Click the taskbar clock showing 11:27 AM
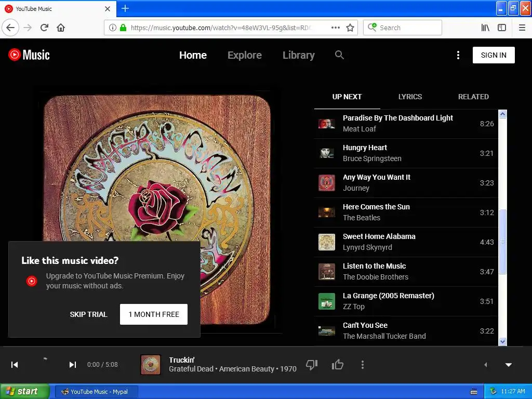The height and width of the screenshot is (399, 532). pyautogui.click(x=513, y=392)
